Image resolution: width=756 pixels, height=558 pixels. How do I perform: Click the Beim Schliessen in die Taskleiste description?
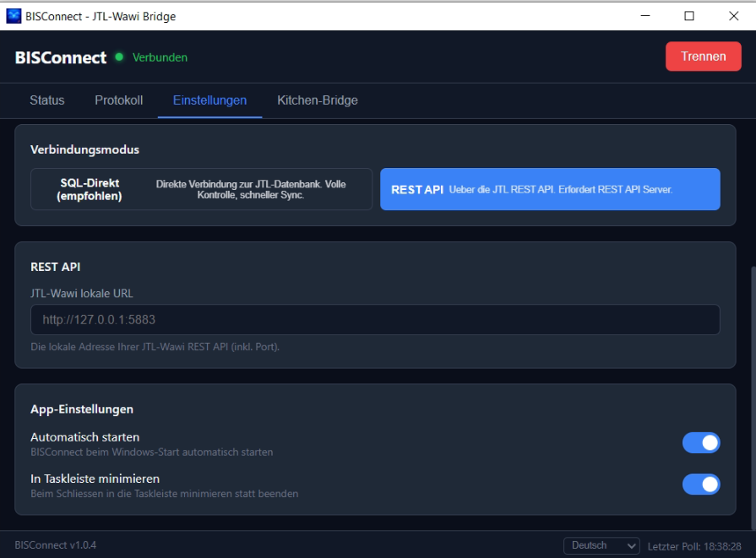pyautogui.click(x=165, y=494)
